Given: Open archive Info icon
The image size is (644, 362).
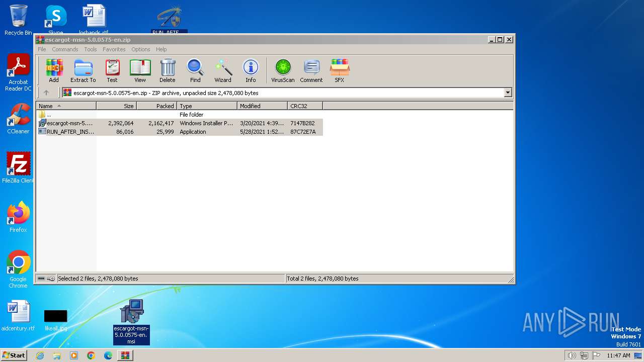Looking at the screenshot, I should [x=251, y=70].
